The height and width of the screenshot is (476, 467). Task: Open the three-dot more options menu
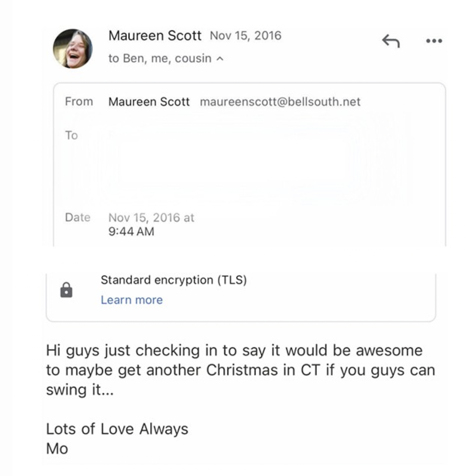click(434, 41)
